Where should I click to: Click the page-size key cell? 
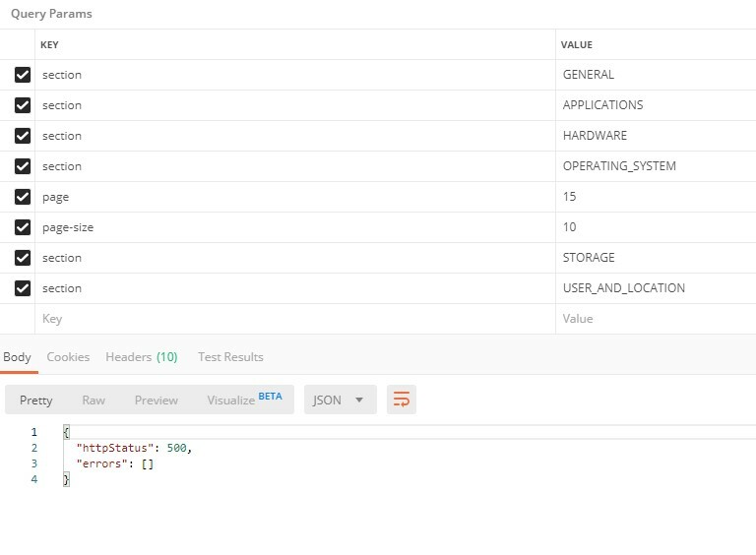pos(295,227)
